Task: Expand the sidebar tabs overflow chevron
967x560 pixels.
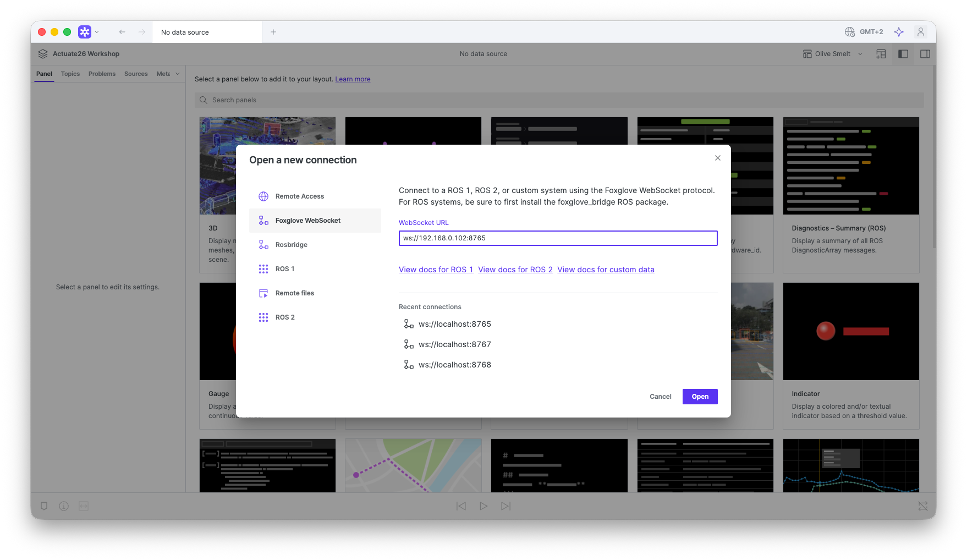Action: 178,74
